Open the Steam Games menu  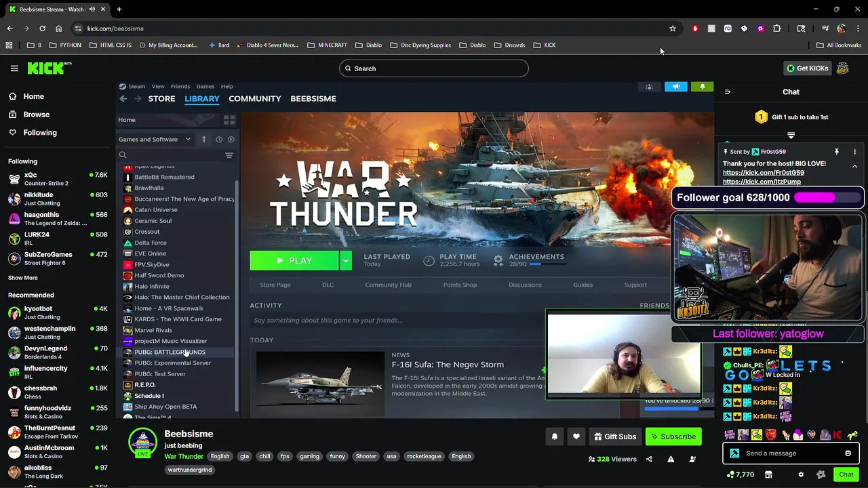tap(205, 87)
